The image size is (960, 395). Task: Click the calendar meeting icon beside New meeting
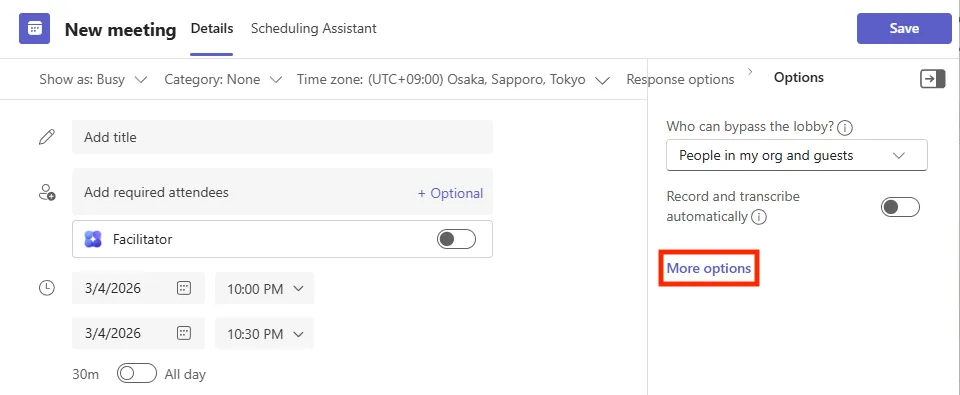pyautogui.click(x=34, y=29)
